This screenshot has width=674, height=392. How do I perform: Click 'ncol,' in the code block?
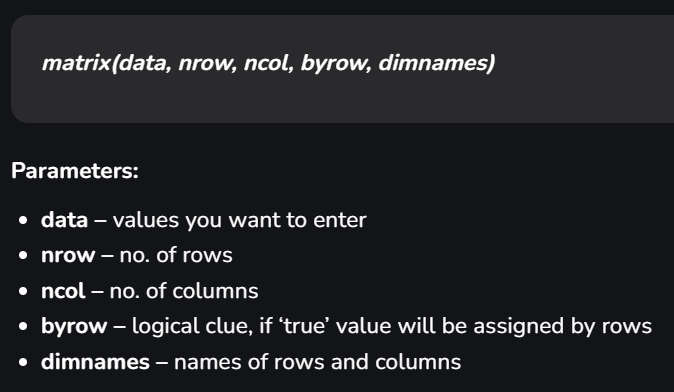[269, 64]
